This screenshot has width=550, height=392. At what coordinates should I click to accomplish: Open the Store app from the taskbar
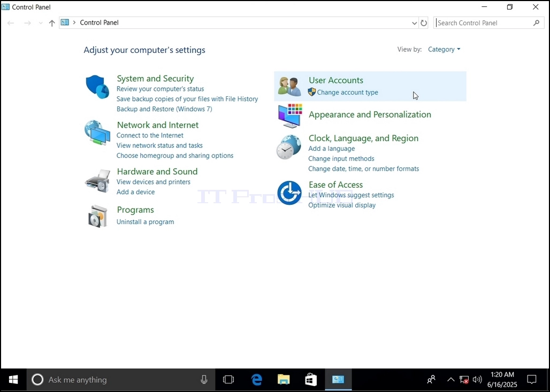311,380
